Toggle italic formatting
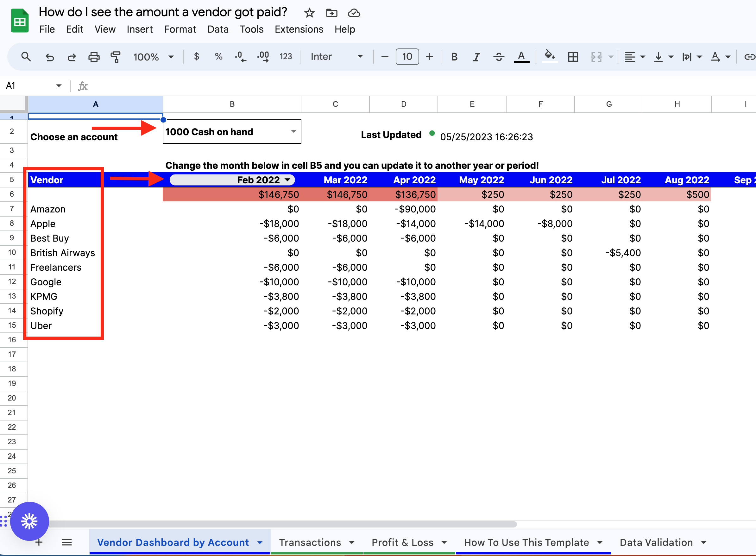Image resolution: width=756 pixels, height=556 pixels. [476, 57]
